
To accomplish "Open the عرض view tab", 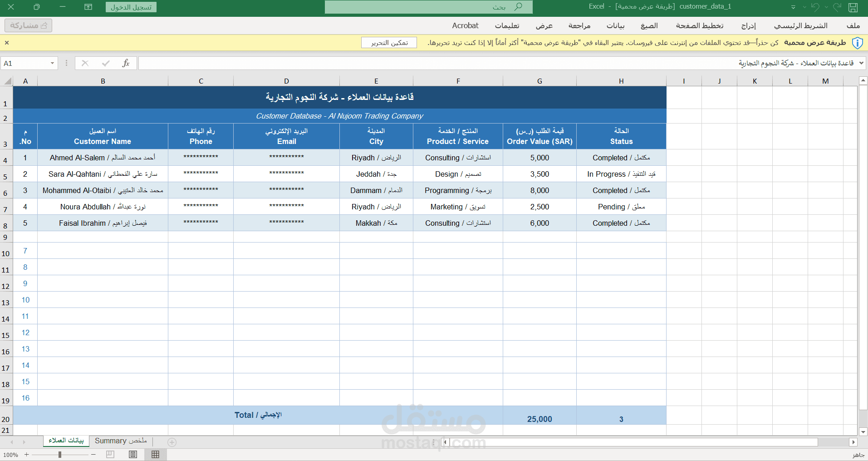I will point(544,26).
